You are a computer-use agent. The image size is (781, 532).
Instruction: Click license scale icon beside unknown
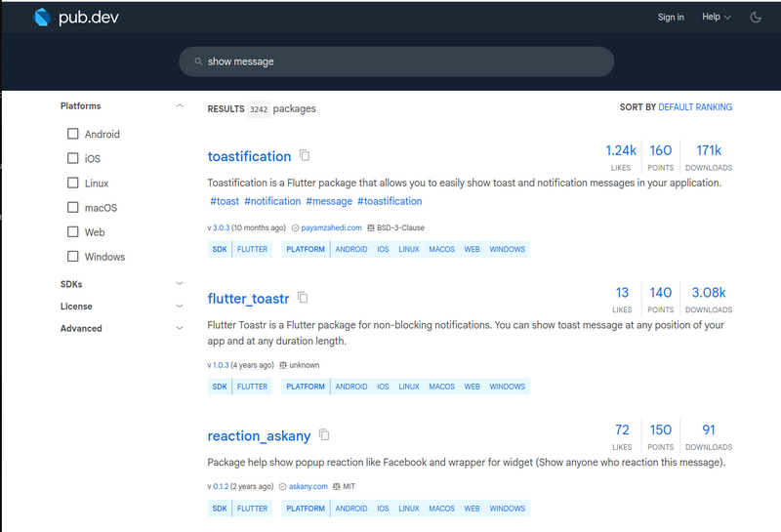click(283, 365)
